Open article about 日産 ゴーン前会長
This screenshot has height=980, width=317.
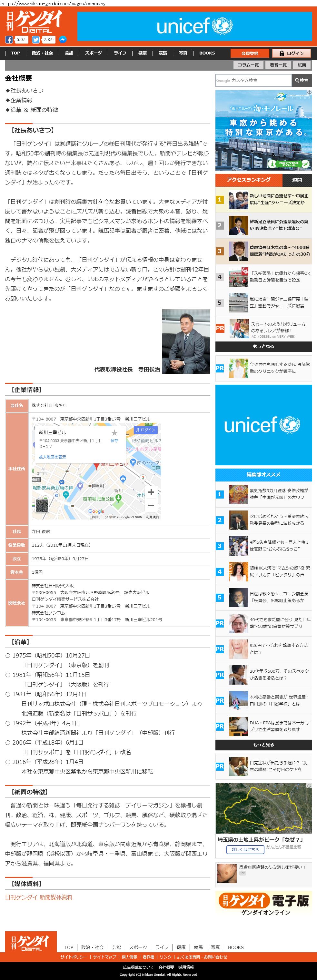263,597
